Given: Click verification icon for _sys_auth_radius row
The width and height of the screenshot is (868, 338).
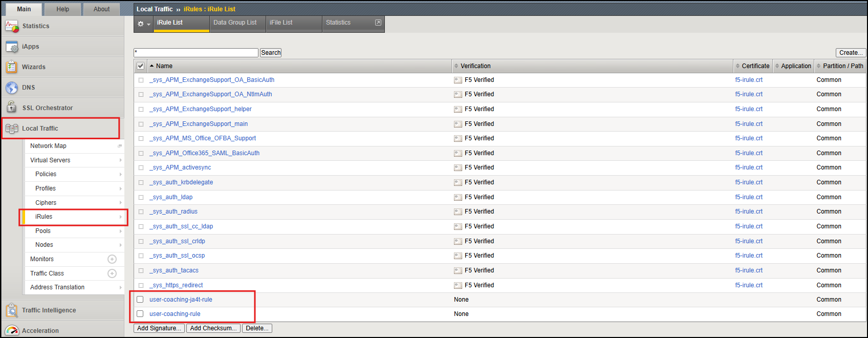Looking at the screenshot, I should point(458,212).
